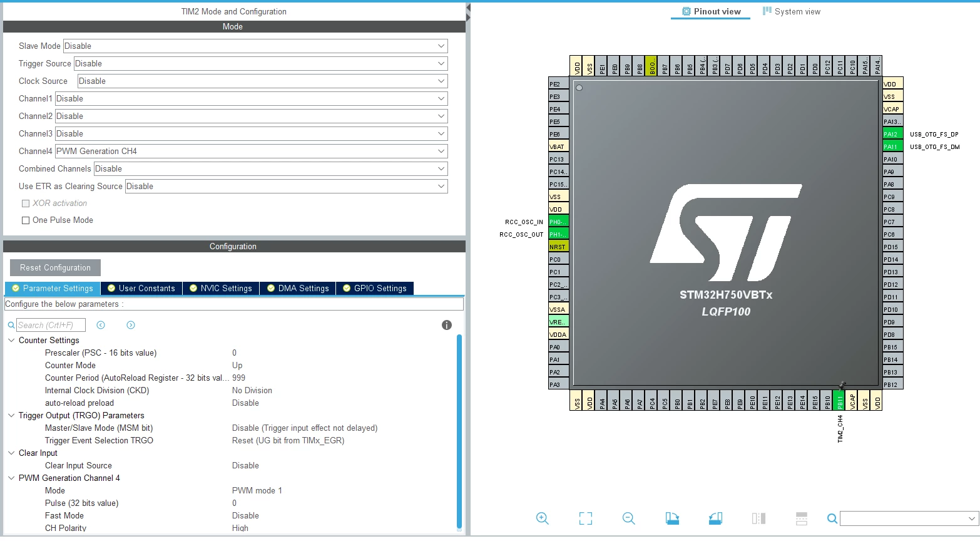Rotate pinout counter-clockwise using the rotate icon
The height and width of the screenshot is (541, 980).
715,518
